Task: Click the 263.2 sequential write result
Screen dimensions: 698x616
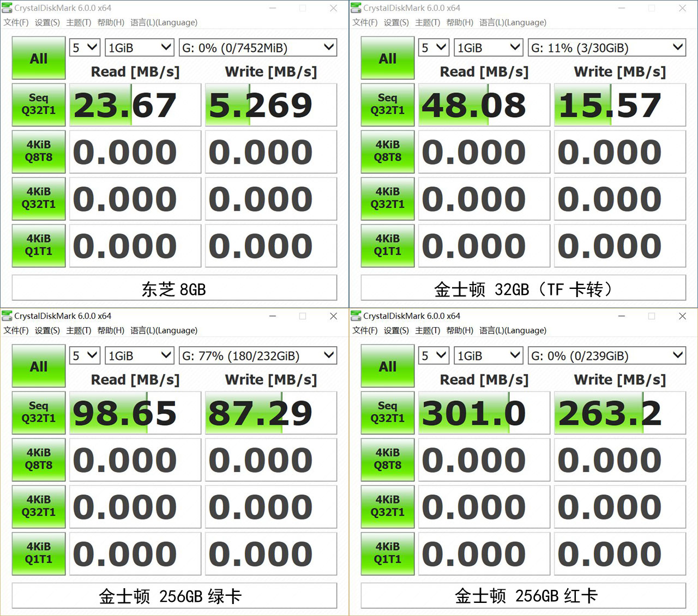Action: pos(620,413)
